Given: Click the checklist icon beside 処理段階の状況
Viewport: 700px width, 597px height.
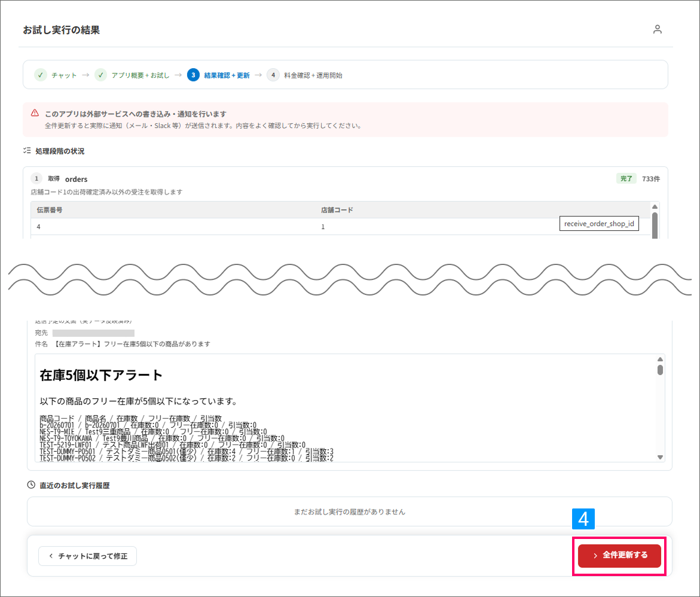Looking at the screenshot, I should 27,151.
